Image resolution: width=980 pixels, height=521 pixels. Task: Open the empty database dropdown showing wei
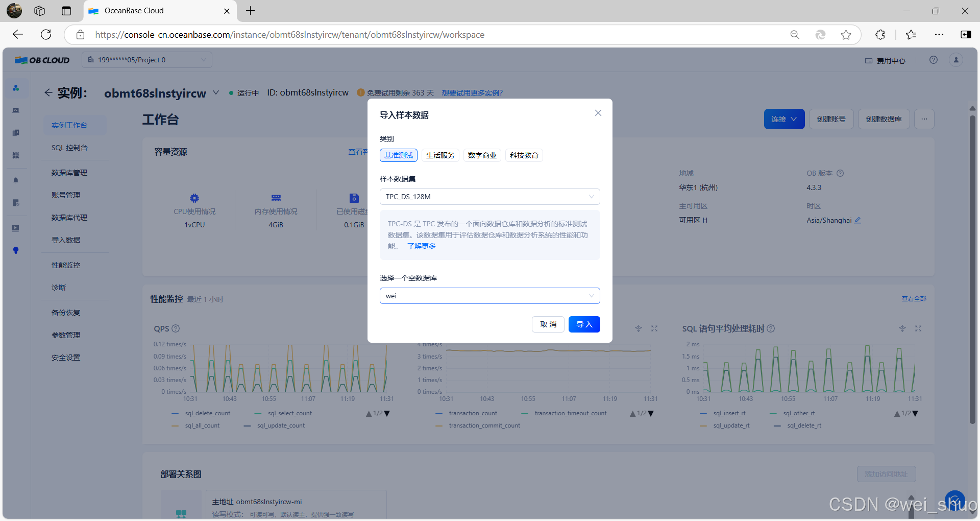(489, 296)
